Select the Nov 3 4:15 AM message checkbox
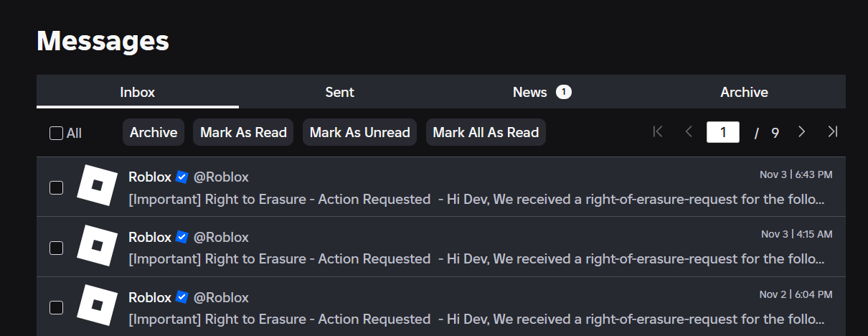This screenshot has width=868, height=336. point(56,248)
